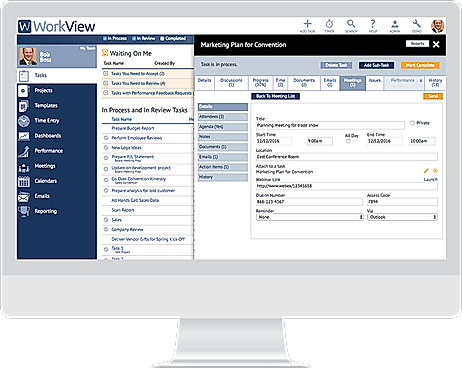Switch to the Details tab
Image resolution: width=462 pixels, height=368 pixels.
click(x=204, y=83)
